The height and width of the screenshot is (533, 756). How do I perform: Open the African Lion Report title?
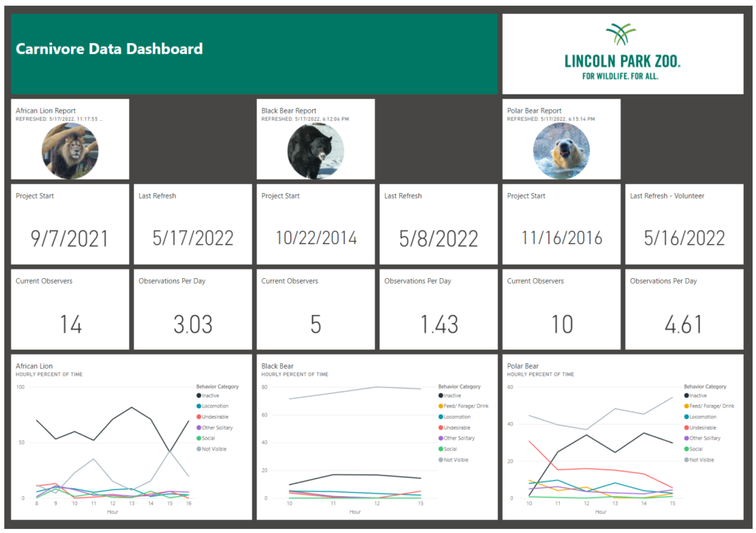pyautogui.click(x=46, y=111)
